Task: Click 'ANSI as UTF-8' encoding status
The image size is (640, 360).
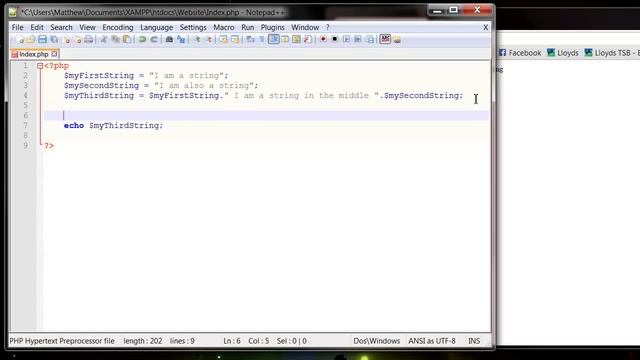Action: coord(432,341)
